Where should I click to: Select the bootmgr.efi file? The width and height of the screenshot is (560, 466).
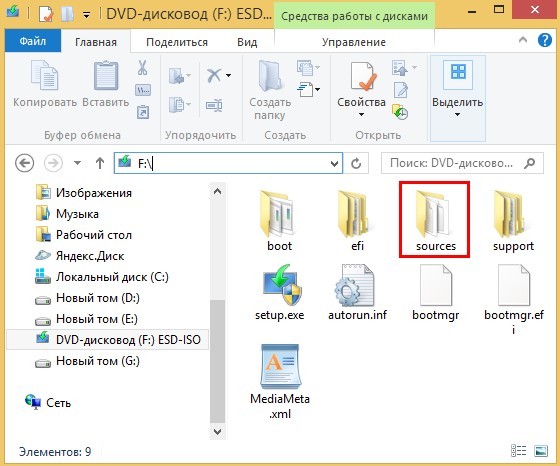tap(514, 299)
